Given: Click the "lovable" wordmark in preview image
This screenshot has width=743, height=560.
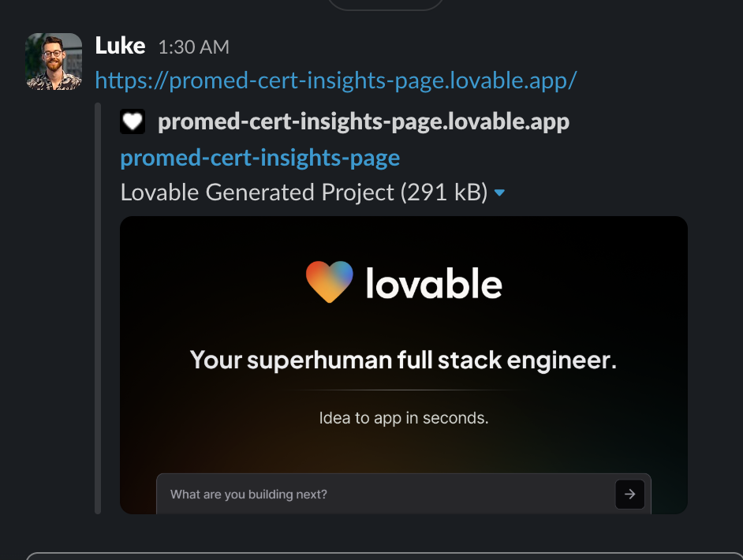Looking at the screenshot, I should pos(434,283).
